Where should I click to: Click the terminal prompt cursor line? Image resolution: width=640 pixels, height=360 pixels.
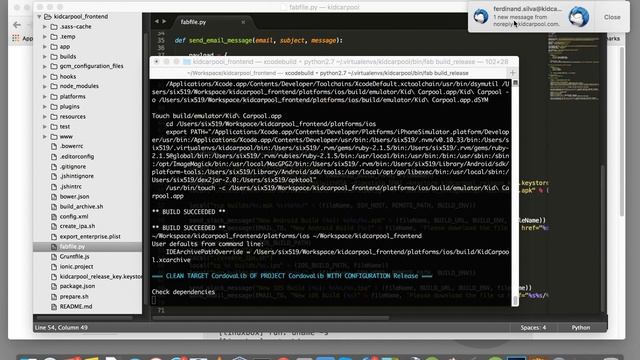(153, 300)
